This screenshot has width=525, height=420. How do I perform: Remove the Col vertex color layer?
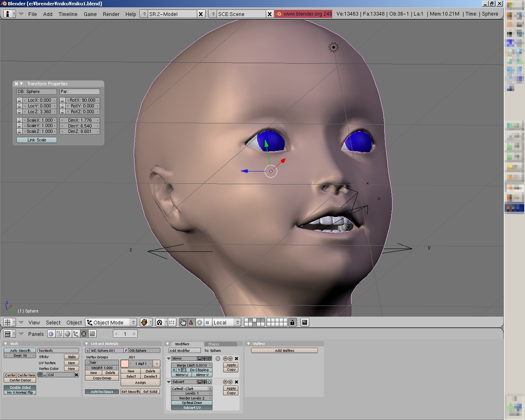76,374
